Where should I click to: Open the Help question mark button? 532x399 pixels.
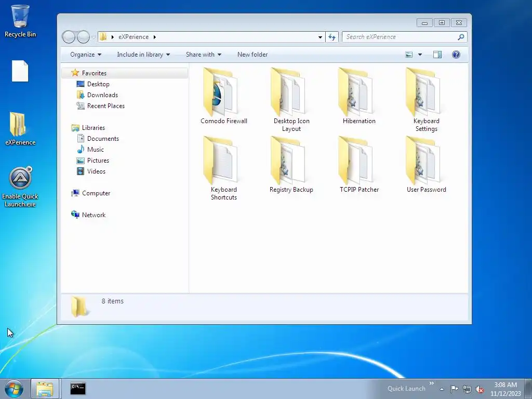tap(456, 55)
